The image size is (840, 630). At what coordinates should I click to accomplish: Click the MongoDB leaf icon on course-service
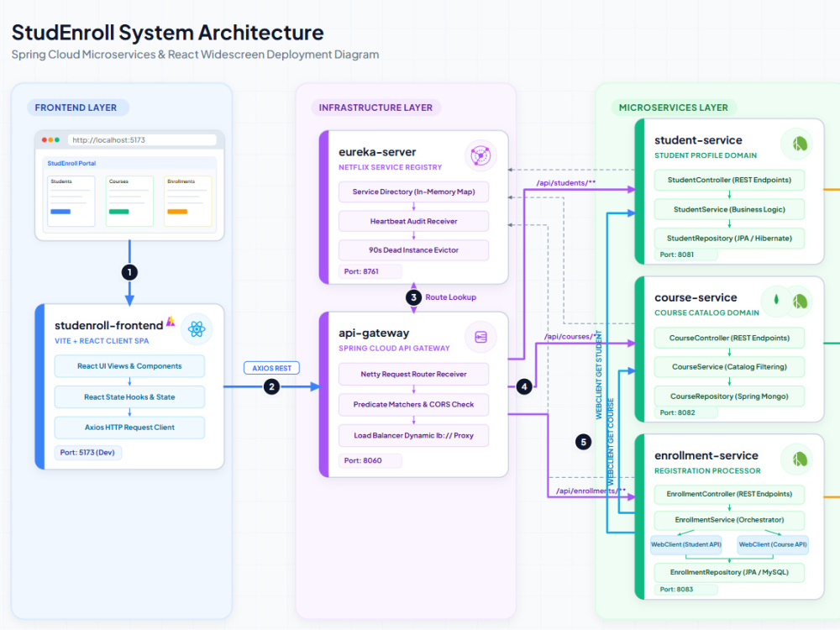tap(776, 300)
